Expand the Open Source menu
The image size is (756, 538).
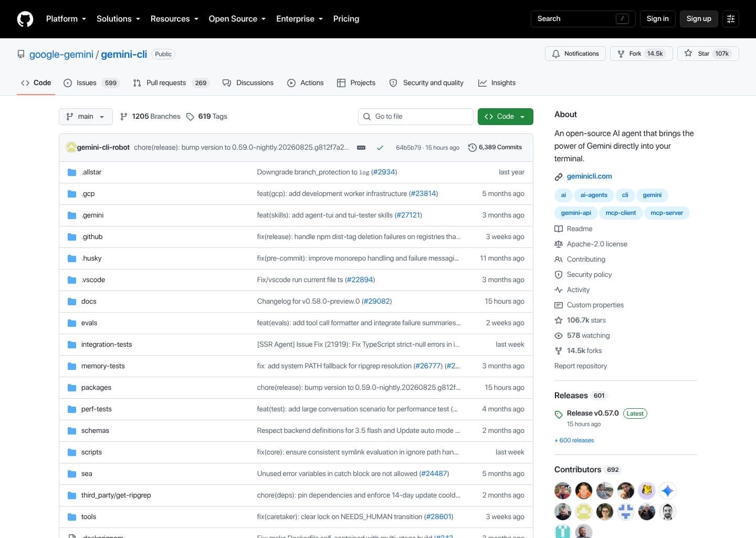coord(237,19)
